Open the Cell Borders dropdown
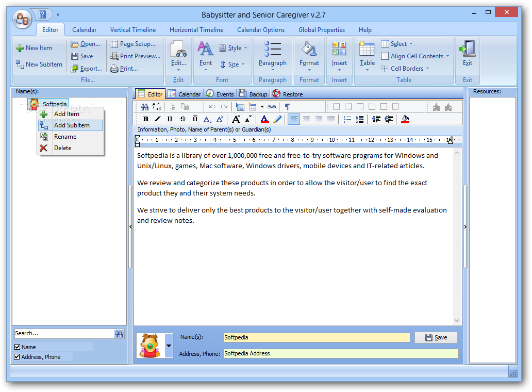The height and width of the screenshot is (392, 532). [x=405, y=69]
